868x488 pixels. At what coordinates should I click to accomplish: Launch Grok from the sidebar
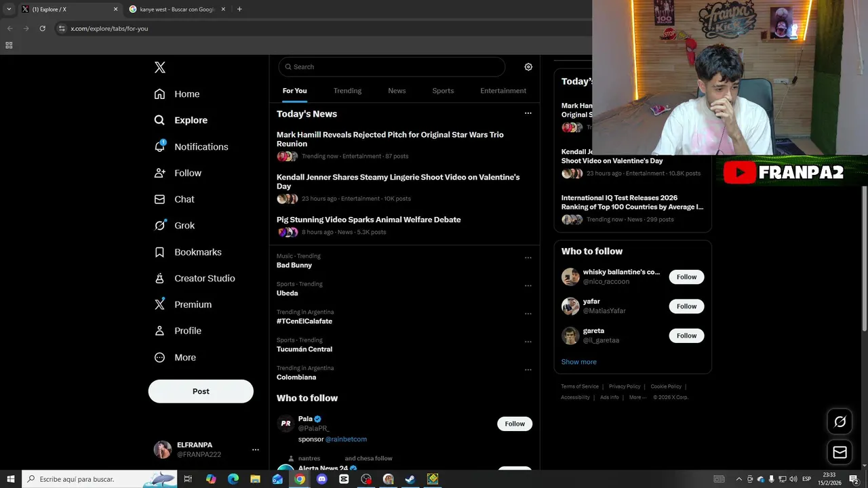[x=174, y=226]
